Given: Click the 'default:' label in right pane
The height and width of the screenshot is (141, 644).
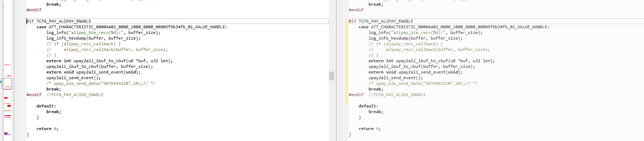Looking at the screenshot, I should (x=369, y=106).
